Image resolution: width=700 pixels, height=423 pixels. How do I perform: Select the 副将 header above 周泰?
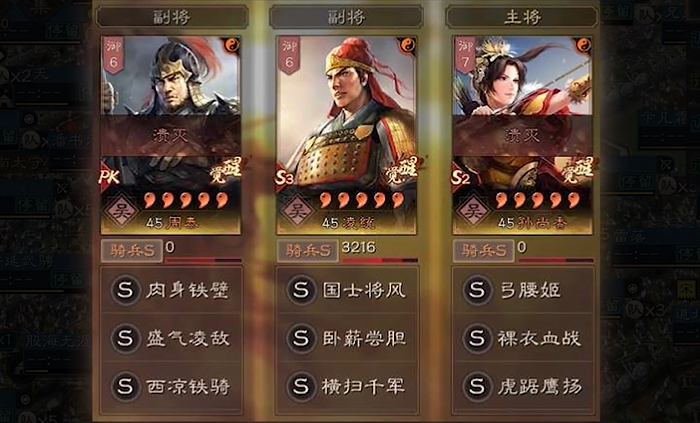(x=171, y=17)
